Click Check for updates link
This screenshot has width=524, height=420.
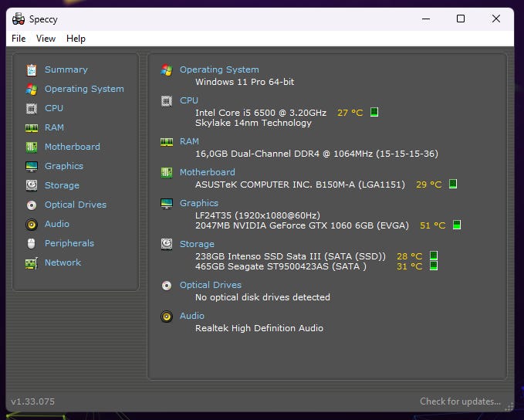click(460, 401)
